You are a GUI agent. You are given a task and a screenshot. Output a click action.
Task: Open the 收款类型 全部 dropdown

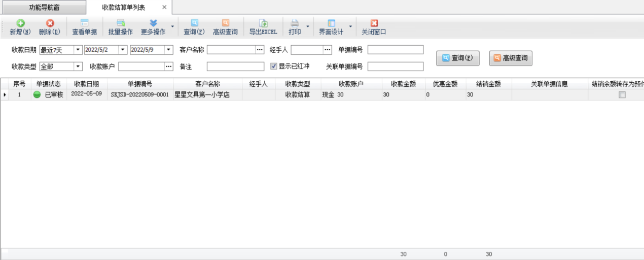tap(78, 67)
